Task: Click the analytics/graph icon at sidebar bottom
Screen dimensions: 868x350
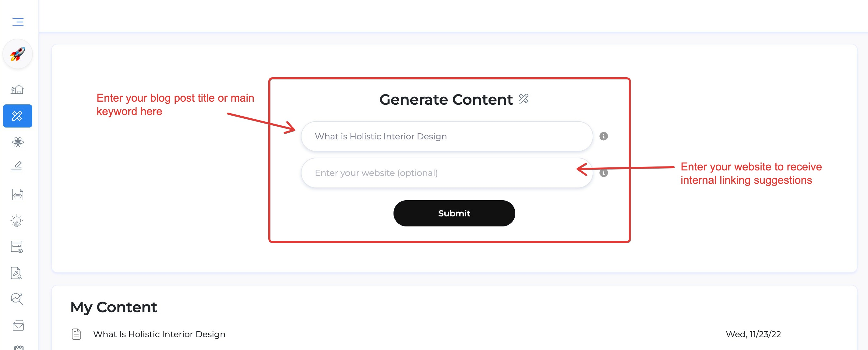Action: click(17, 299)
